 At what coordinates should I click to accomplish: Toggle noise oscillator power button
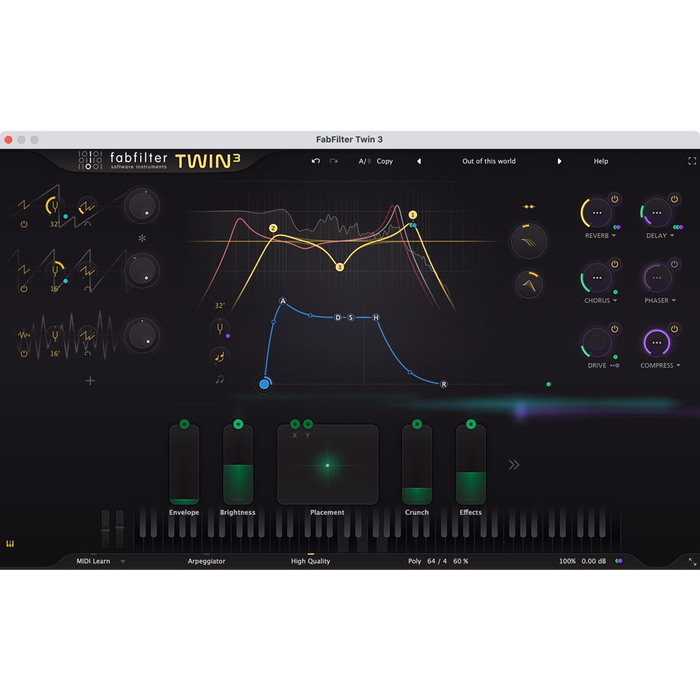[24, 354]
